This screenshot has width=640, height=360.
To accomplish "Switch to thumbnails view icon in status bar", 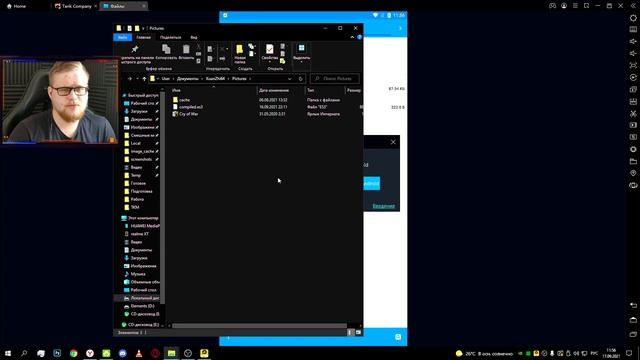I will pyautogui.click(x=358, y=333).
